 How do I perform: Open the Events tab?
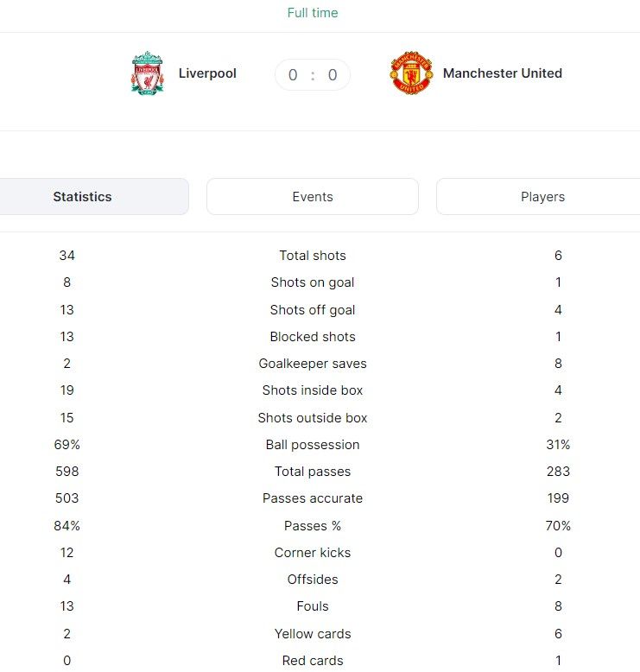[313, 197]
